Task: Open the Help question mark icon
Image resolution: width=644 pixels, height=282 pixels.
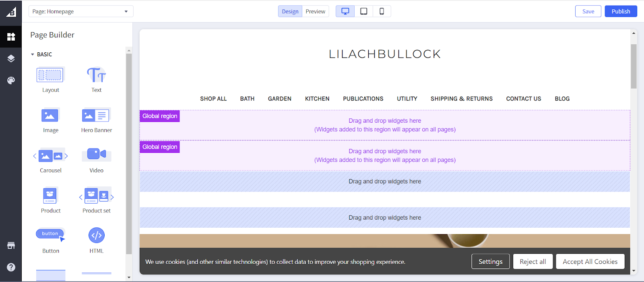Action: [x=11, y=267]
